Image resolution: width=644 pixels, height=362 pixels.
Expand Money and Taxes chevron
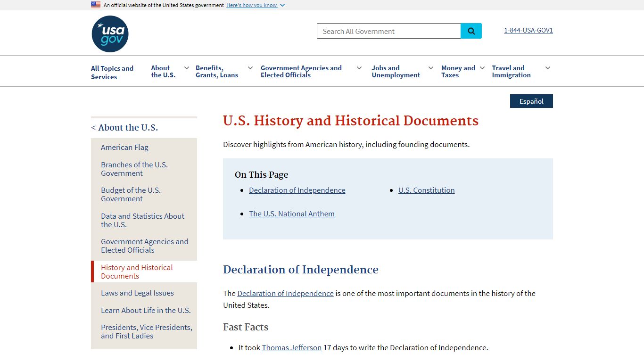coord(482,68)
